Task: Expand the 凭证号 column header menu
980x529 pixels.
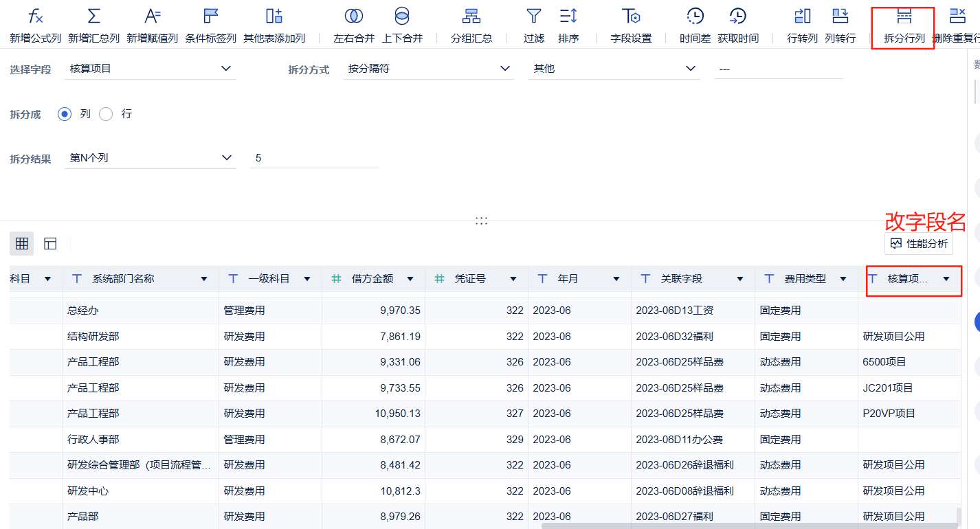Action: click(x=513, y=279)
